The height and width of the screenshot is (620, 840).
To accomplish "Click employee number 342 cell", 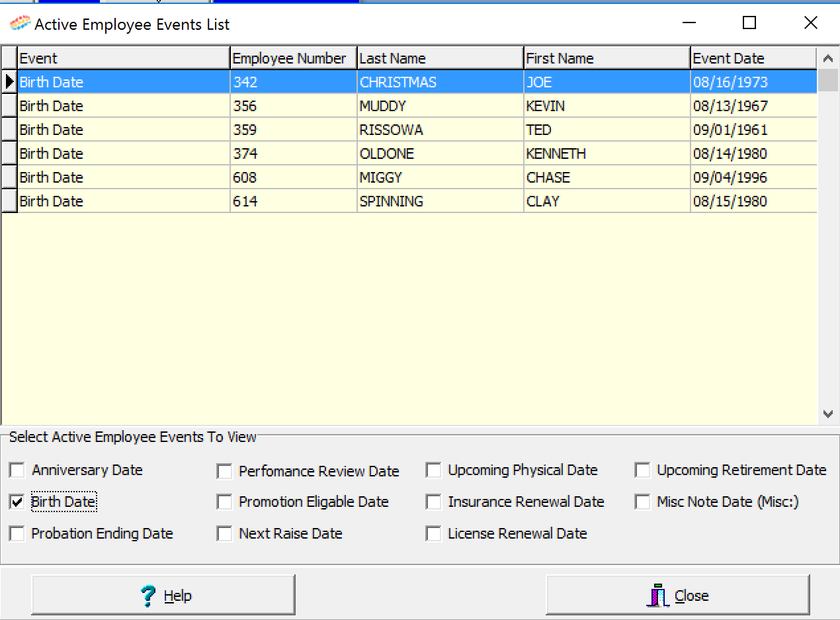I will 294,82.
